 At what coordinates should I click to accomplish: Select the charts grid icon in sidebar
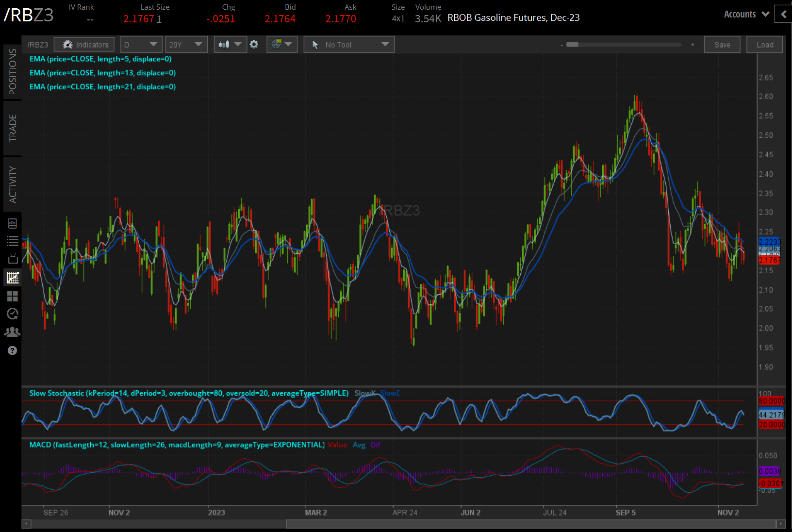pyautogui.click(x=13, y=278)
